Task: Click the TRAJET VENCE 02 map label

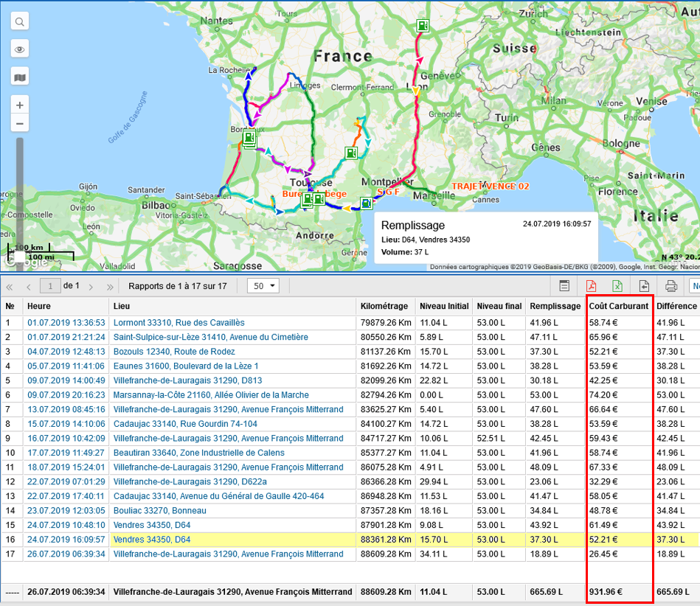Action: click(x=491, y=186)
